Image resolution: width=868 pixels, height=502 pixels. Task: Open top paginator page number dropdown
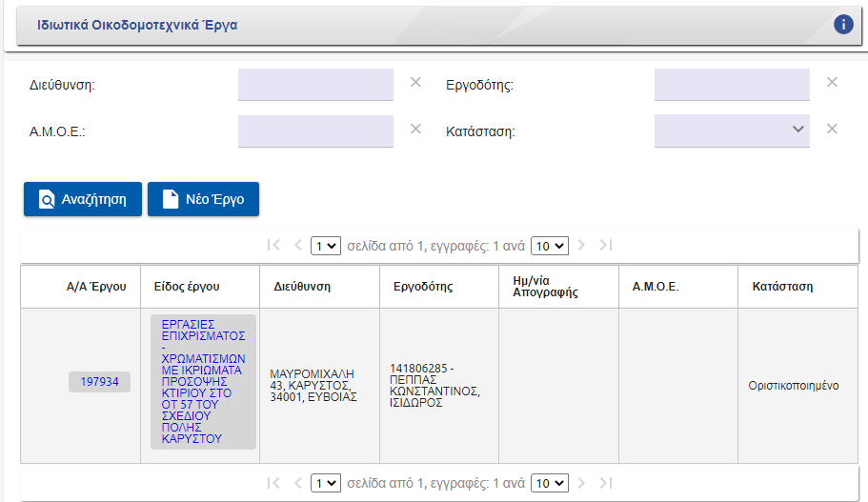coord(326,246)
